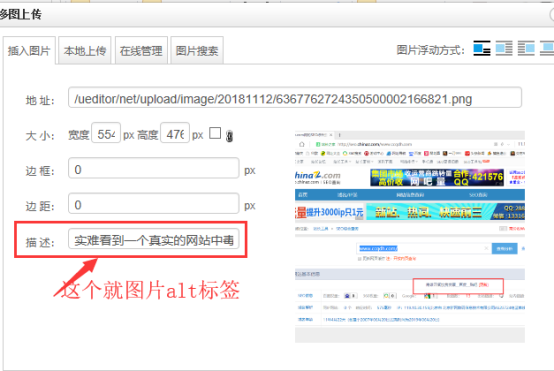Click the 宽度 width input
The width and height of the screenshot is (554, 371).
point(106,133)
